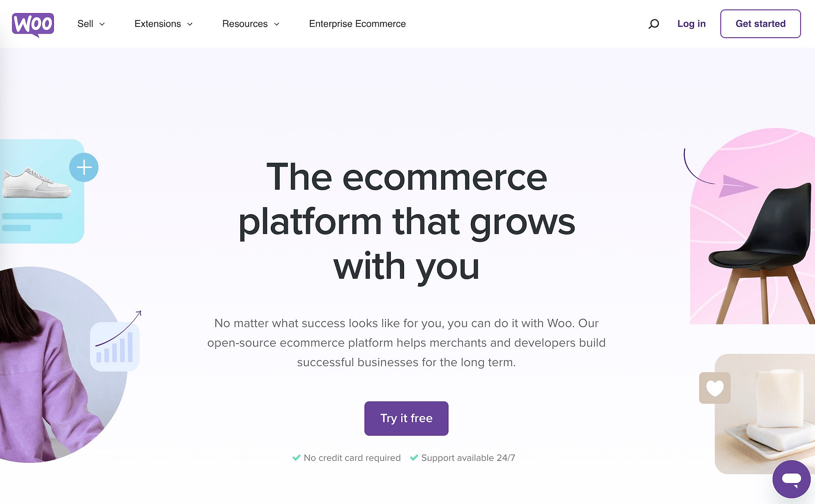Click the Get started button
This screenshot has height=504, width=815.
tap(760, 24)
